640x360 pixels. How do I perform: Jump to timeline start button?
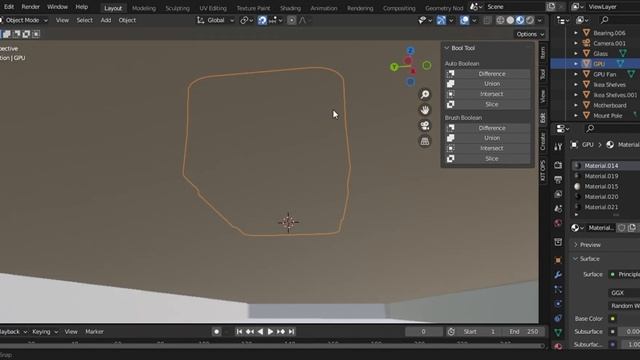tap(239, 332)
